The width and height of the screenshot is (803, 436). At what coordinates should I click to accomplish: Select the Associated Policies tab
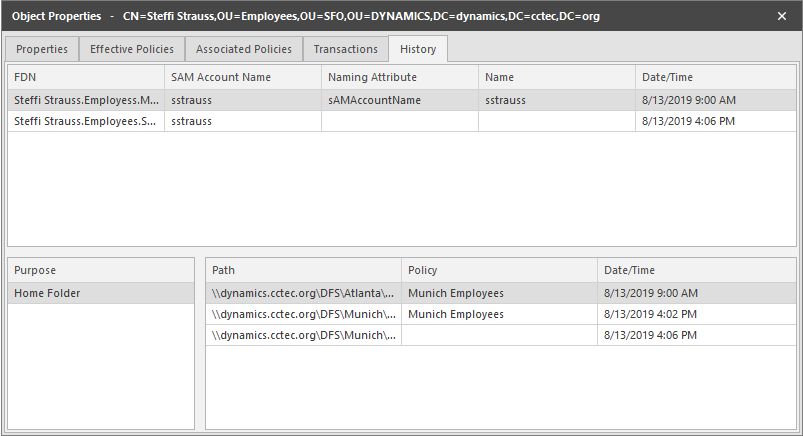(244, 49)
